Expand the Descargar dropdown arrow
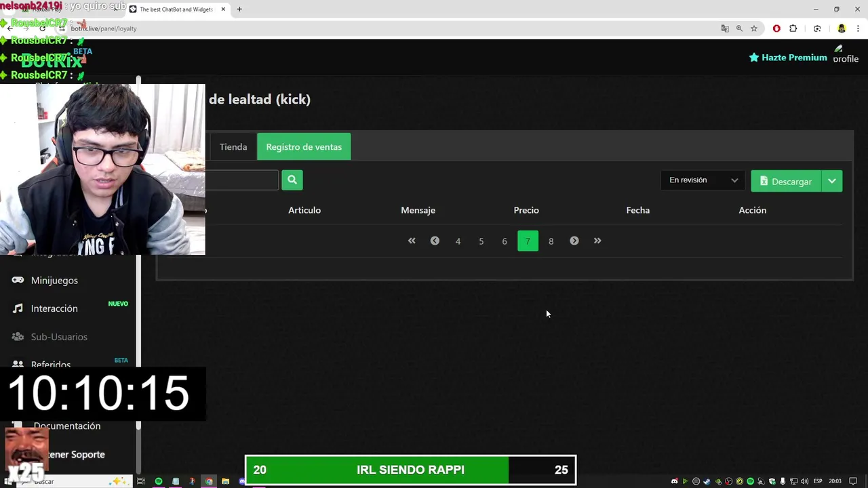Image resolution: width=868 pixels, height=488 pixels. click(x=832, y=181)
